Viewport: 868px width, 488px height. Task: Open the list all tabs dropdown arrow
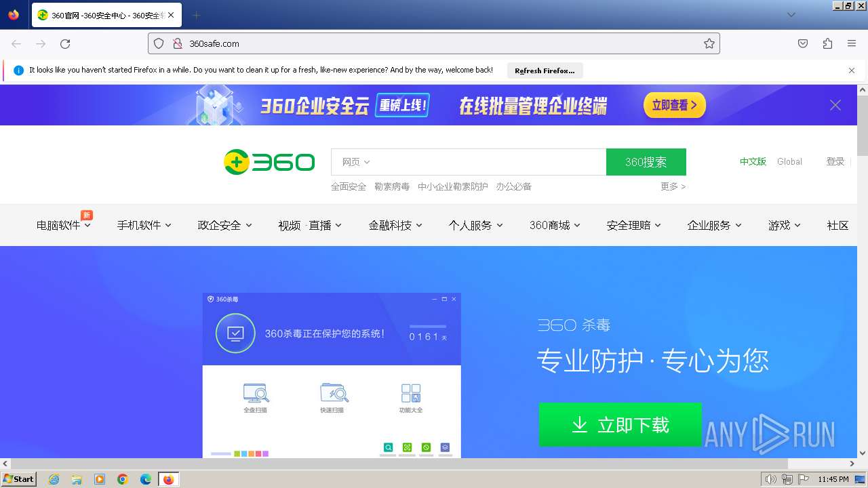791,15
